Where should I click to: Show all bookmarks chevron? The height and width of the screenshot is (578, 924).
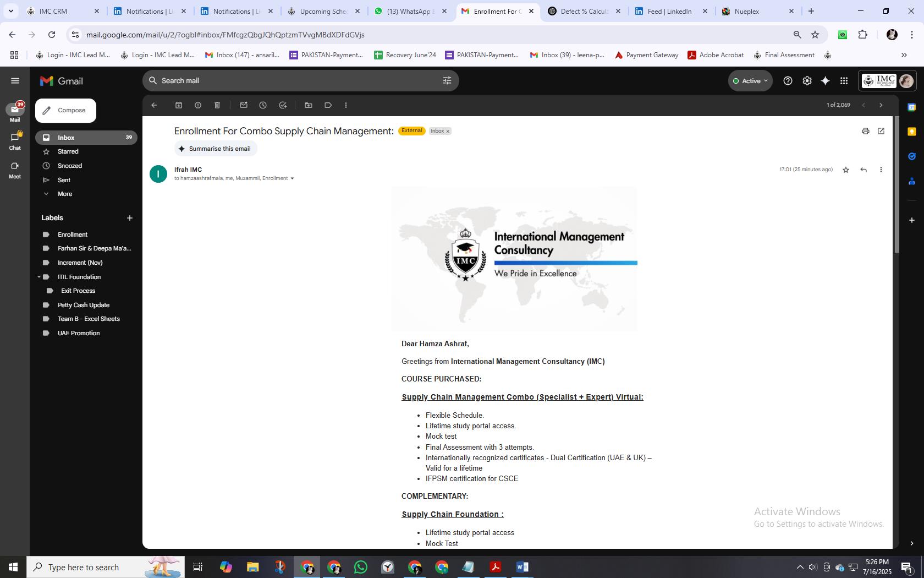click(904, 55)
